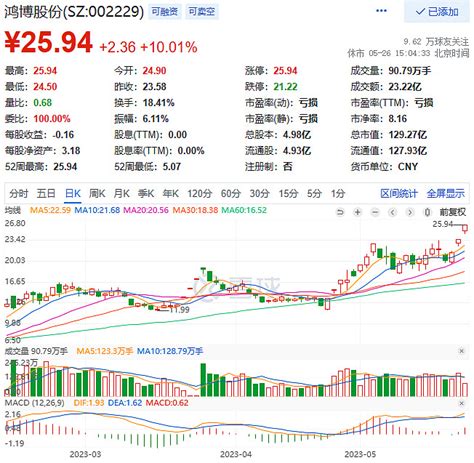This screenshot has height=463, width=474.
Task: Click the 市净率 8.16 value
Action: (x=398, y=119)
